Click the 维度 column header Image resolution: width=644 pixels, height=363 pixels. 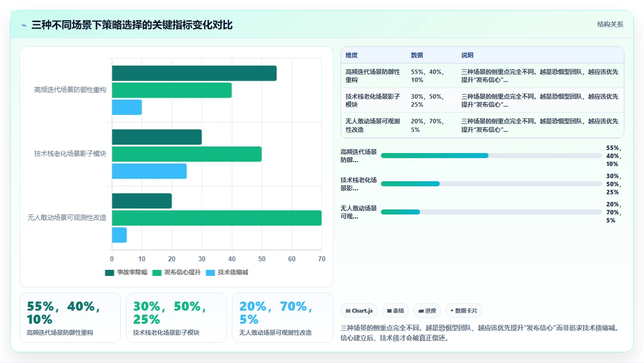pyautogui.click(x=352, y=55)
